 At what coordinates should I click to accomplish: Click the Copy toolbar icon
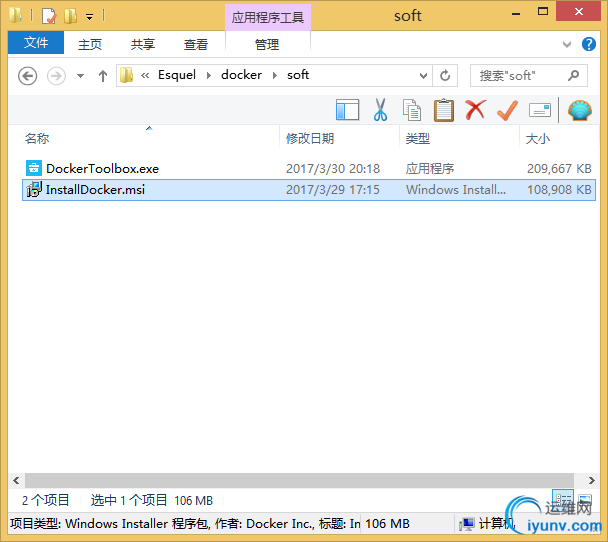click(412, 110)
